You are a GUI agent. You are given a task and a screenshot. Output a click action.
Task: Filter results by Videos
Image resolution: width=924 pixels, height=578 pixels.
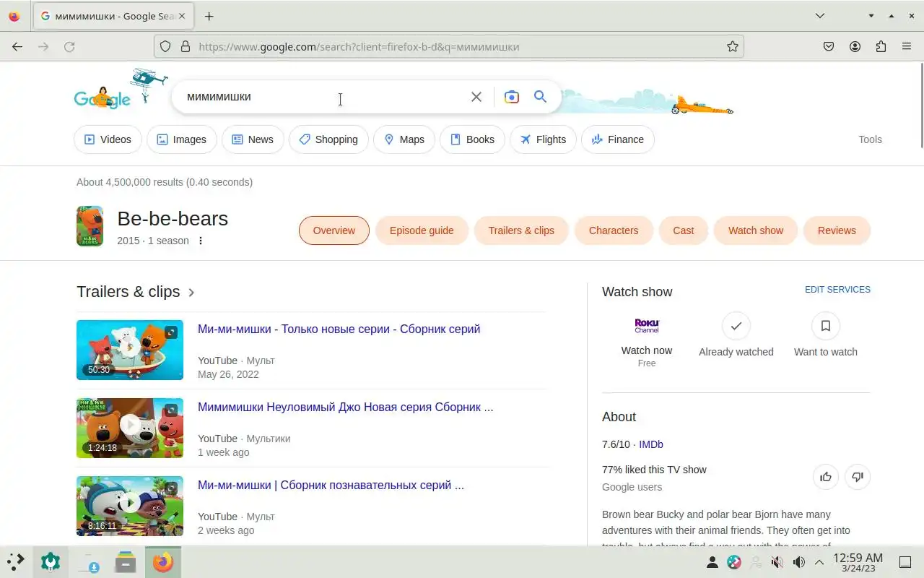click(x=108, y=139)
